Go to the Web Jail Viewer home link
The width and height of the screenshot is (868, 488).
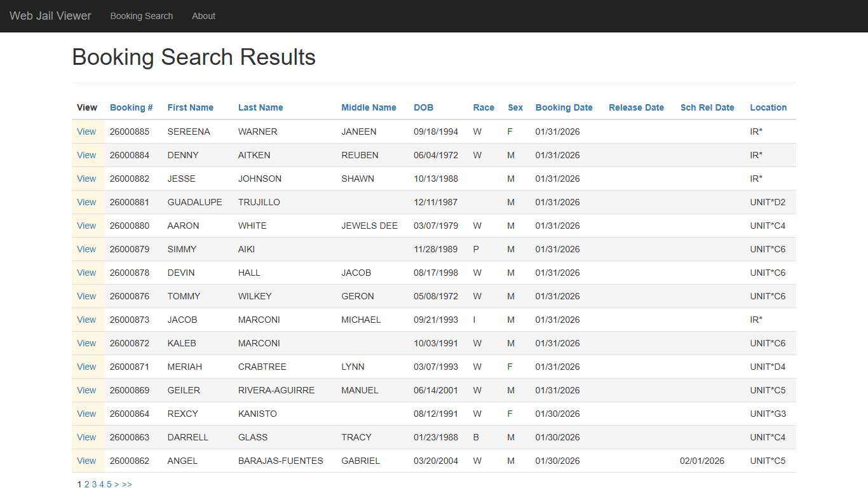pos(50,16)
